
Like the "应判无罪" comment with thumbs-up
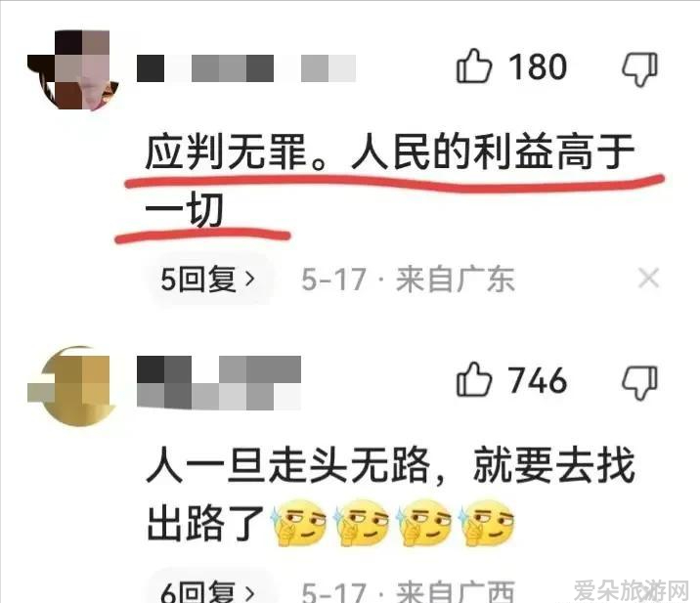coord(473,66)
